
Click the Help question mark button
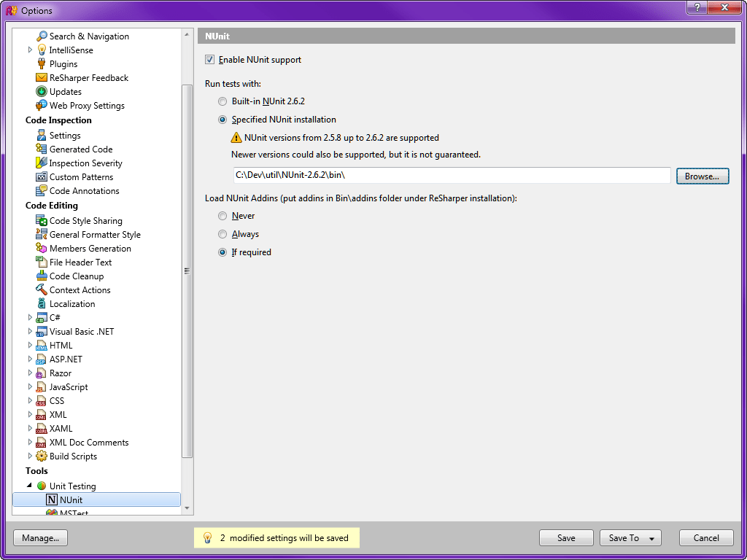[697, 7]
